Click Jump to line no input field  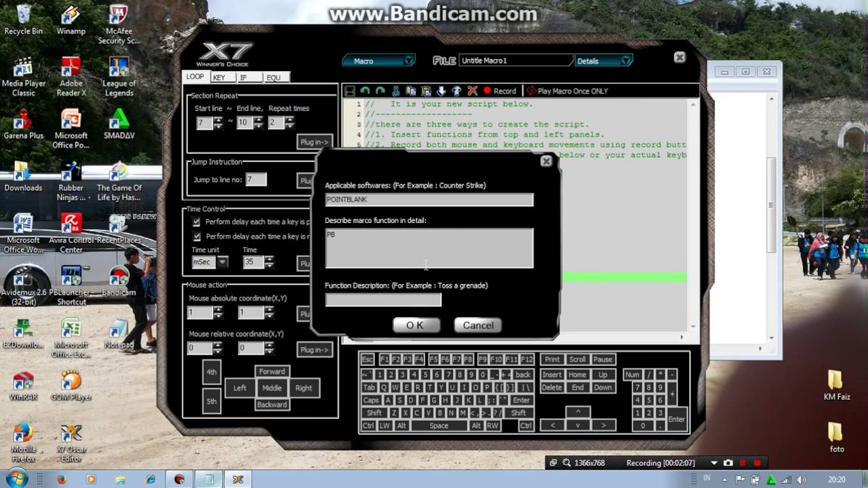[x=256, y=180]
